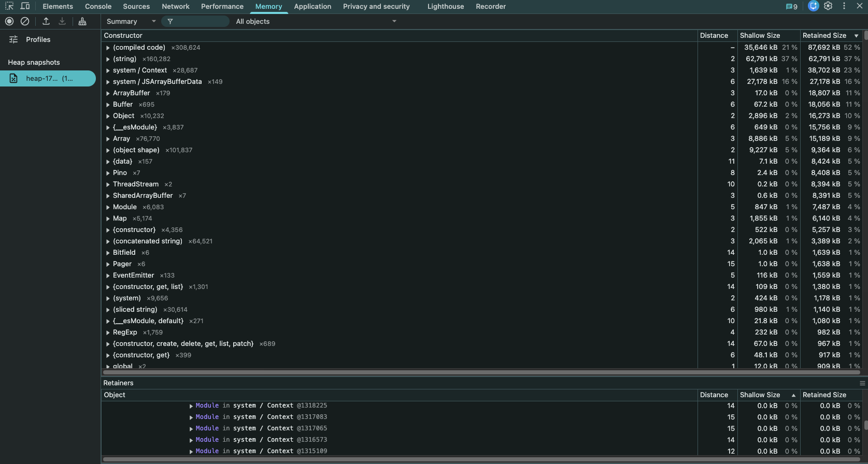Click the load profile upload icon
The image size is (868, 464).
[46, 21]
